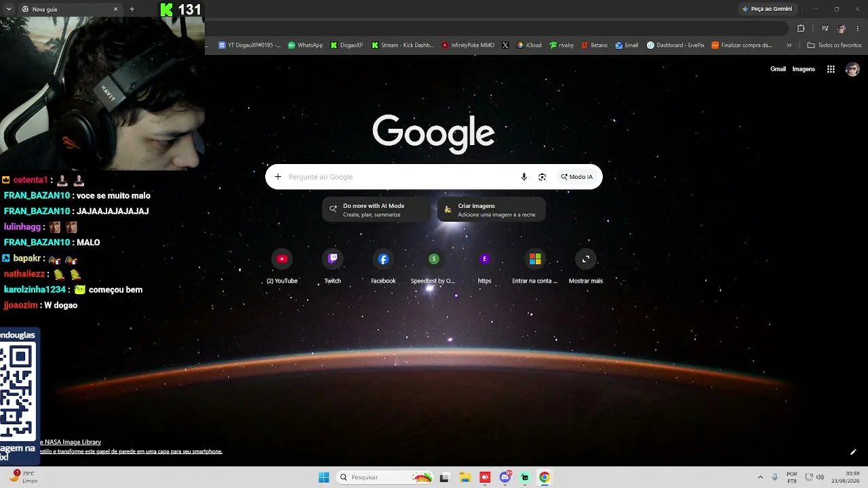Open the Entrar na conta shortcut tile

(535, 266)
